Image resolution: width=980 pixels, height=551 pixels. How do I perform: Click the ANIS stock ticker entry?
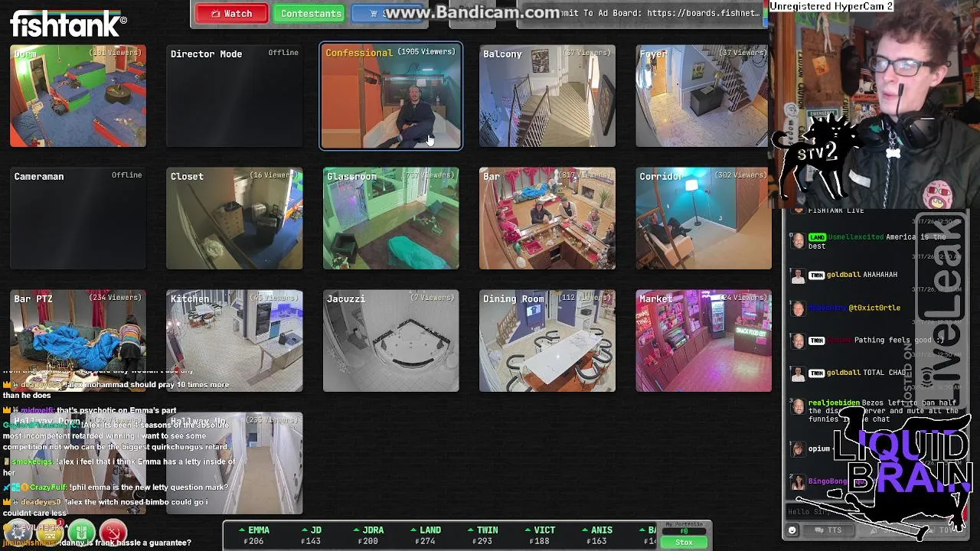(x=596, y=535)
